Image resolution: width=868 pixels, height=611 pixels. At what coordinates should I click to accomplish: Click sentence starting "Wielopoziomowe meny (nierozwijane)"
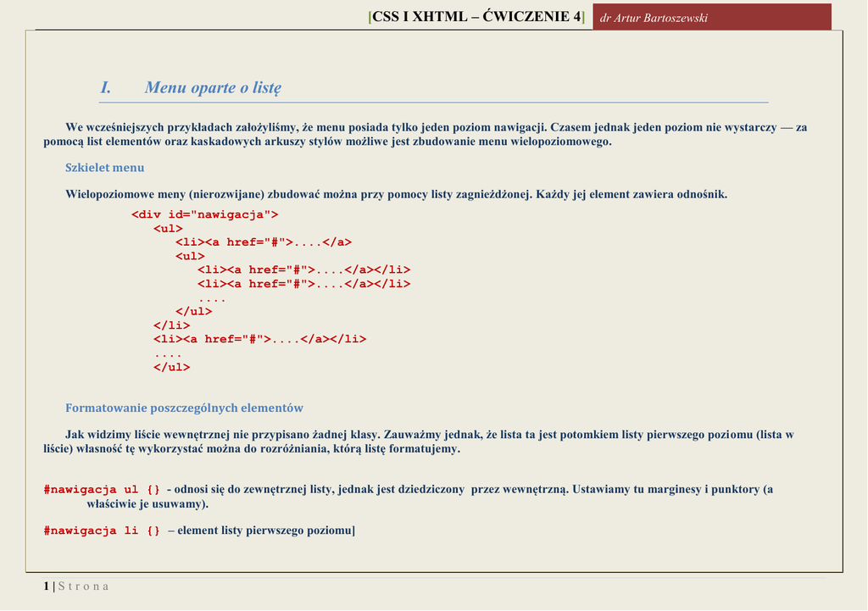[396, 194]
